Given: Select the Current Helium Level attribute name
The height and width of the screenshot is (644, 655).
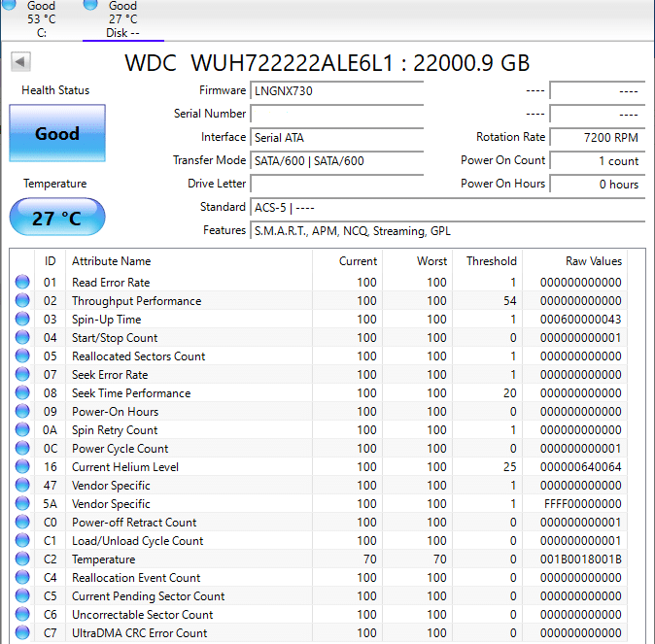Looking at the screenshot, I should (x=125, y=467).
